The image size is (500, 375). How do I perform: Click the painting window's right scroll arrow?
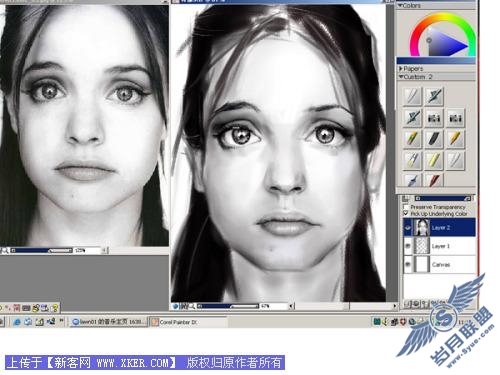pos(395,306)
